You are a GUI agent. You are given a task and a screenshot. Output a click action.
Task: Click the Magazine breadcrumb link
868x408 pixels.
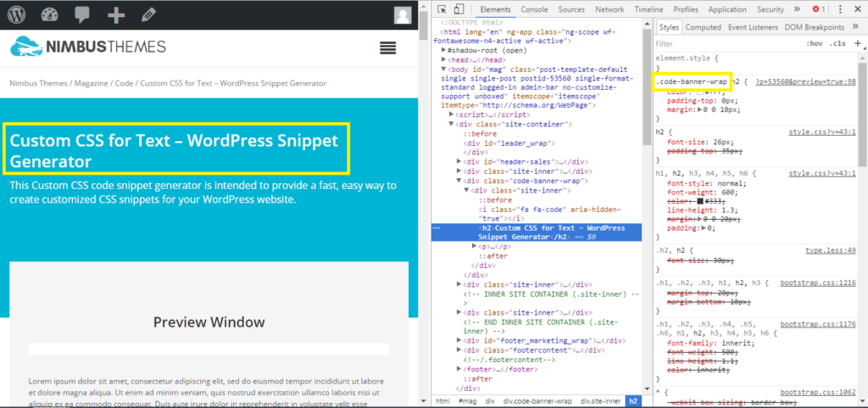click(x=92, y=83)
